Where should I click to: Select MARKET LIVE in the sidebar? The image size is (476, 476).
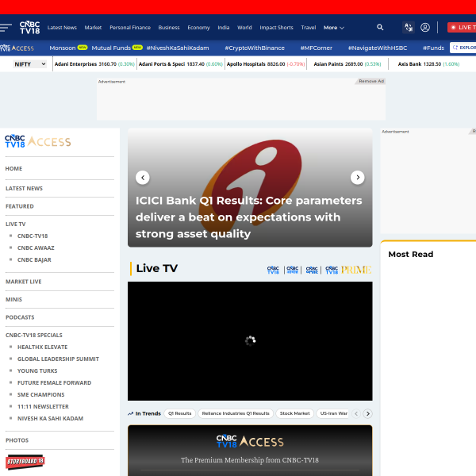(x=23, y=282)
